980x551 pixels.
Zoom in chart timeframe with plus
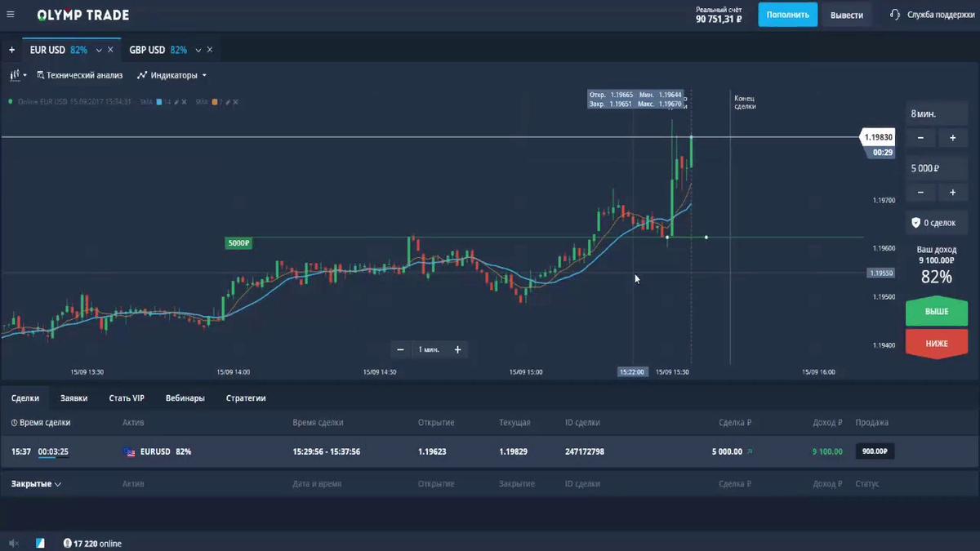tap(457, 349)
